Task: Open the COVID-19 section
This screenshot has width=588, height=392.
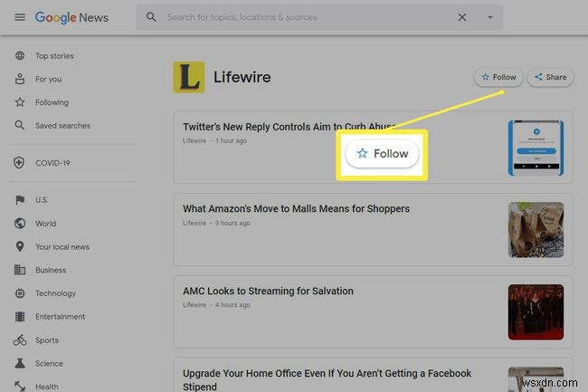Action: 52,163
